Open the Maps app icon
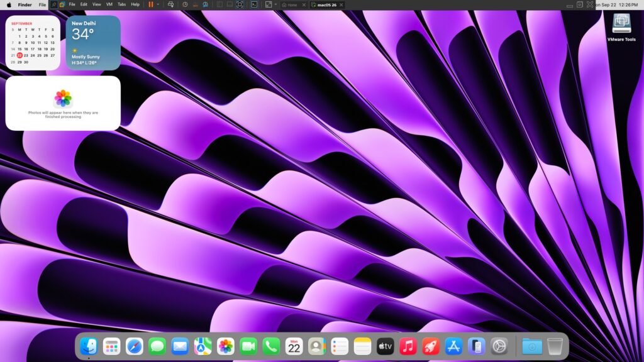644x362 pixels. click(x=203, y=346)
